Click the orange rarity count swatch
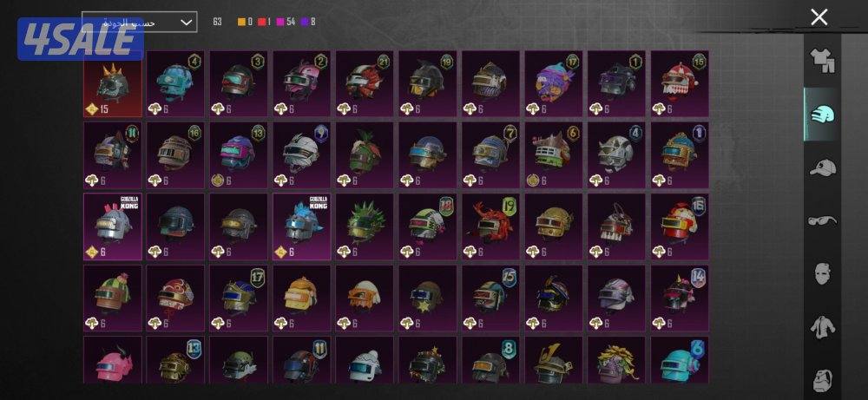 (241, 23)
